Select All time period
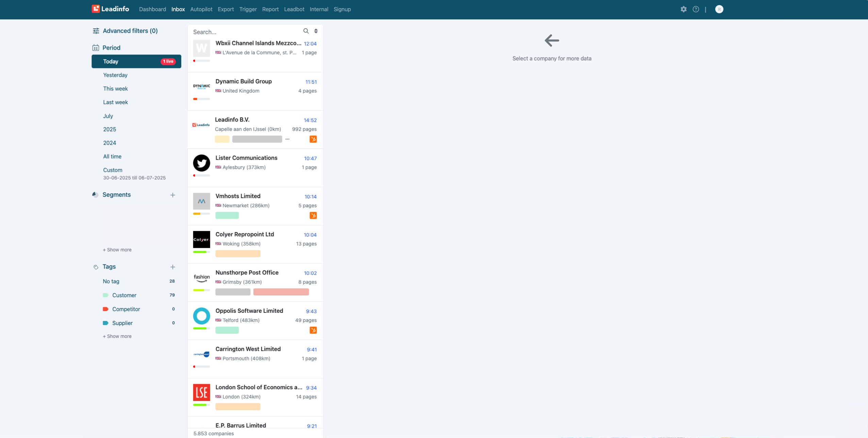Screen dimensions: 868x438 click(x=112, y=157)
